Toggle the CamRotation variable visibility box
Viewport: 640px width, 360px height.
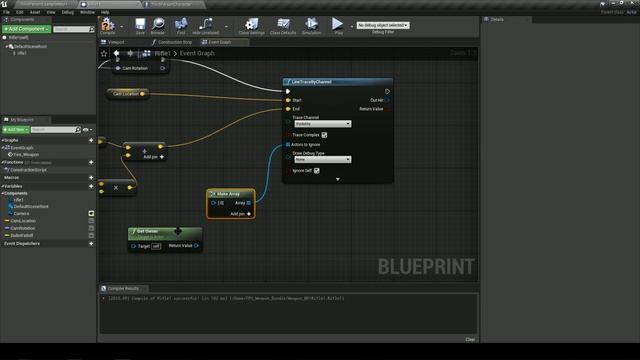91,228
